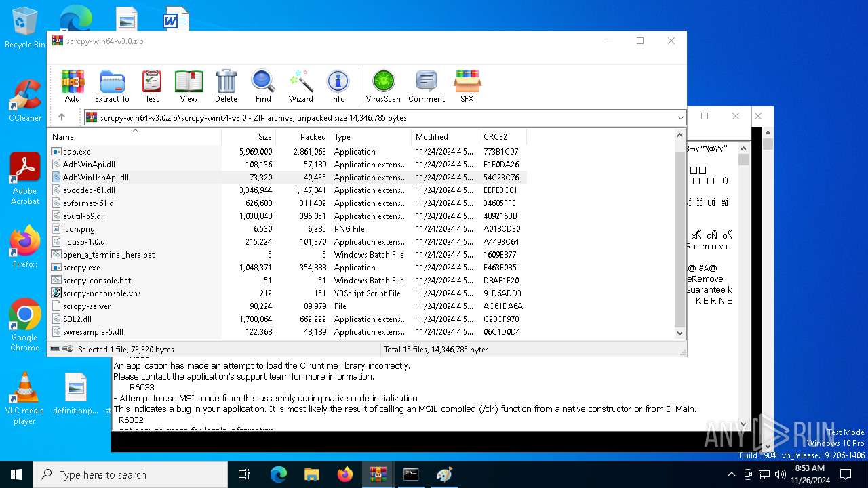
Task: Select icon.png file
Action: coord(288,229)
